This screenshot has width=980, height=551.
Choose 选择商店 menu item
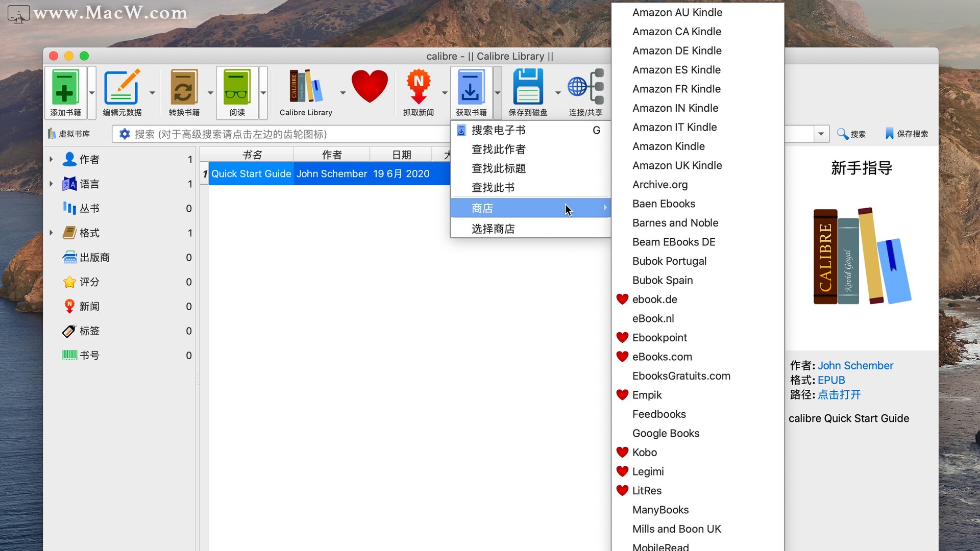coord(531,229)
